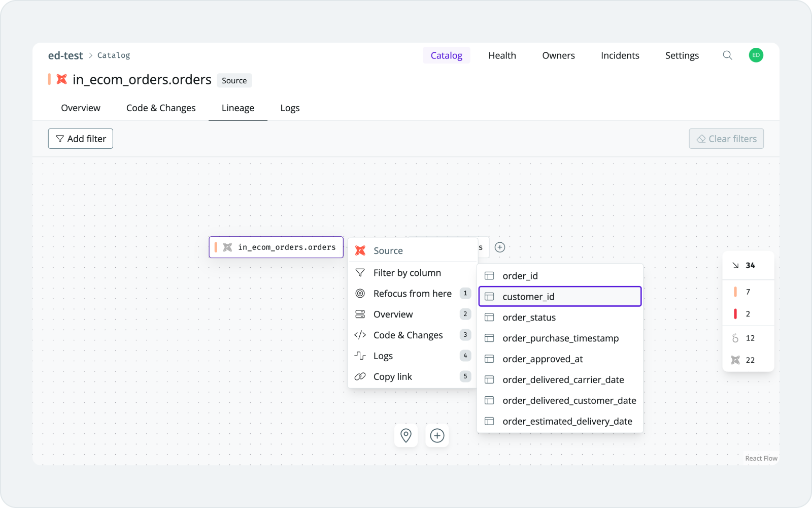The height and width of the screenshot is (508, 812).
Task: Click the order_delivered_customer_date column name
Action: pos(569,401)
